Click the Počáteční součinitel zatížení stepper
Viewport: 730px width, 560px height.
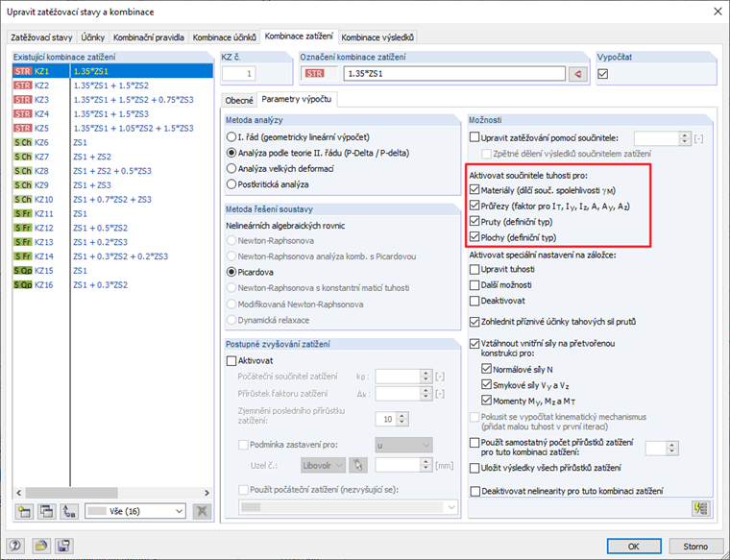tap(426, 377)
